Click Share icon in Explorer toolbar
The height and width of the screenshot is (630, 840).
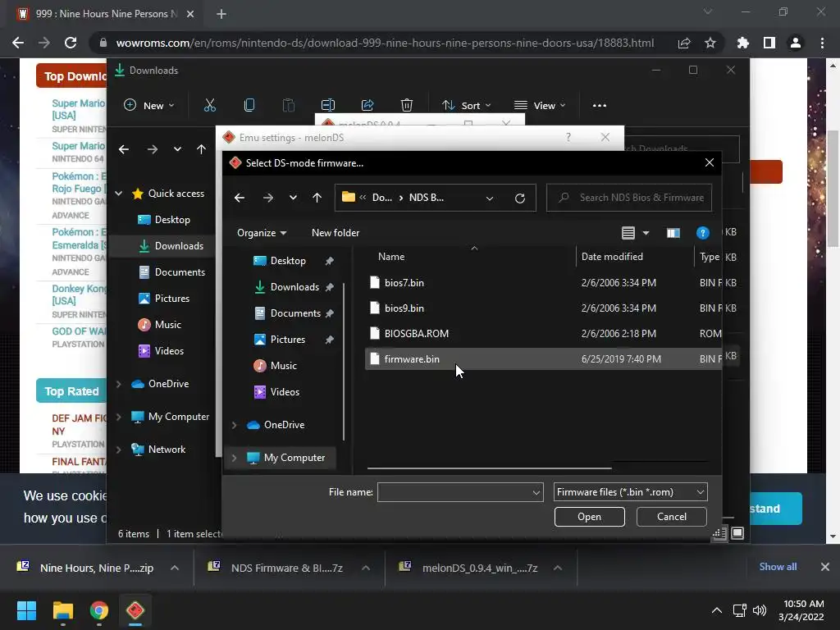[367, 106]
